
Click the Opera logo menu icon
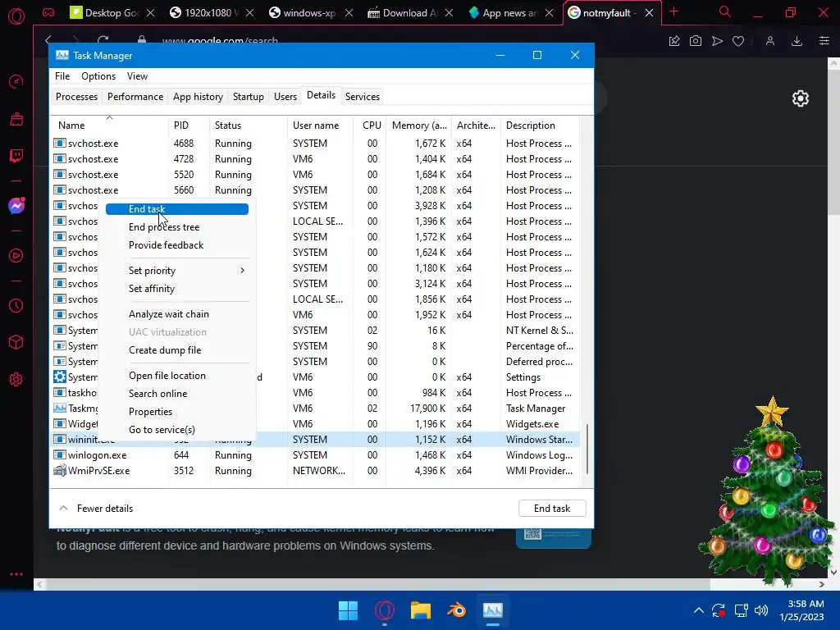tap(16, 16)
